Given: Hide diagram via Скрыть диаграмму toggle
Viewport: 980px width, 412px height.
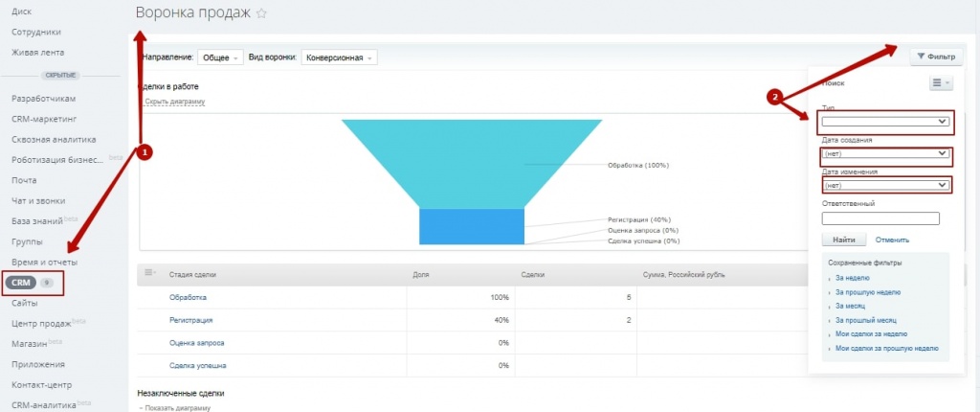Looking at the screenshot, I should click(174, 102).
